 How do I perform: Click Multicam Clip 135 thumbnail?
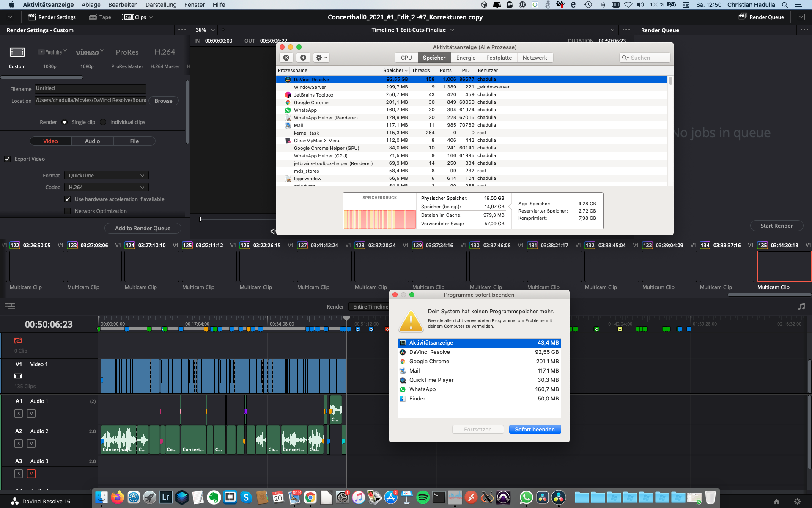[x=784, y=266]
